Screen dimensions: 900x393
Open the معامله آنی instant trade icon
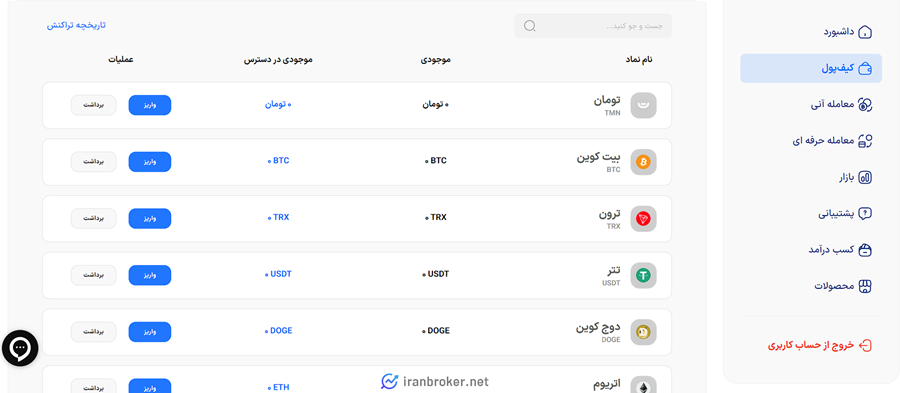[x=864, y=104]
